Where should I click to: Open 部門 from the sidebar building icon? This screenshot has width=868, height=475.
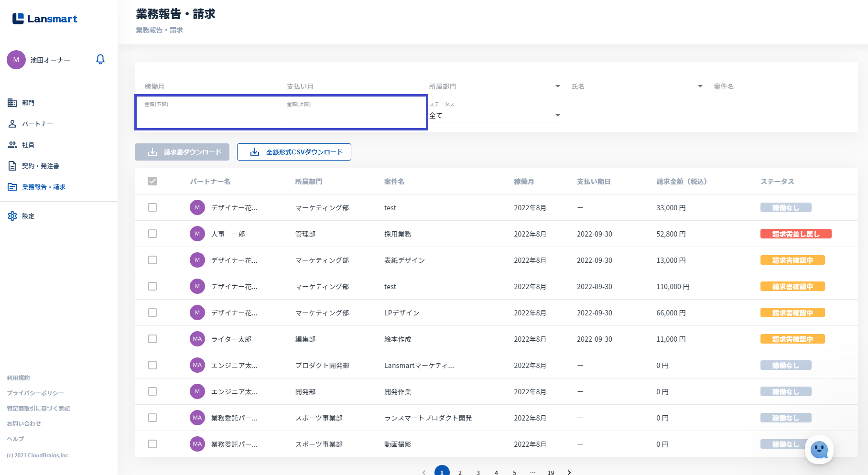coord(12,103)
